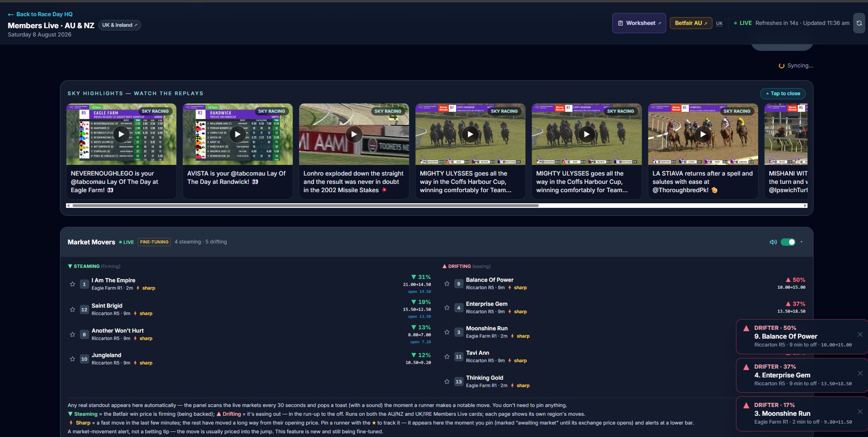This screenshot has width=868, height=437.
Task: Click the FINE-TUNING badge
Action: coord(154,242)
